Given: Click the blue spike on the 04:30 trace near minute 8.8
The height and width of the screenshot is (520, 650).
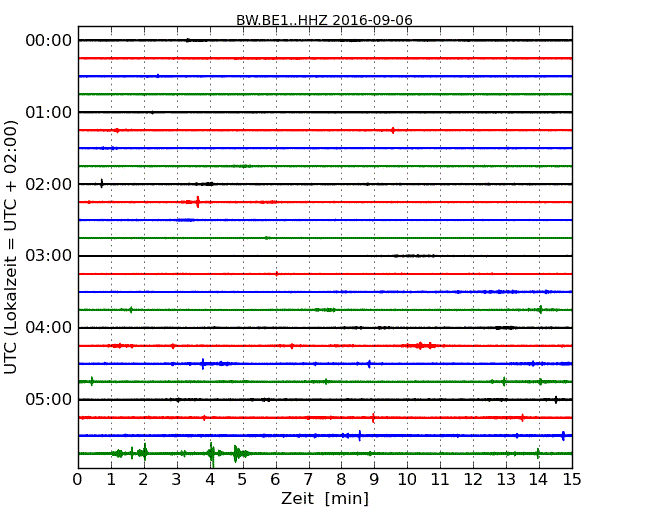Looking at the screenshot, I should point(369,364).
